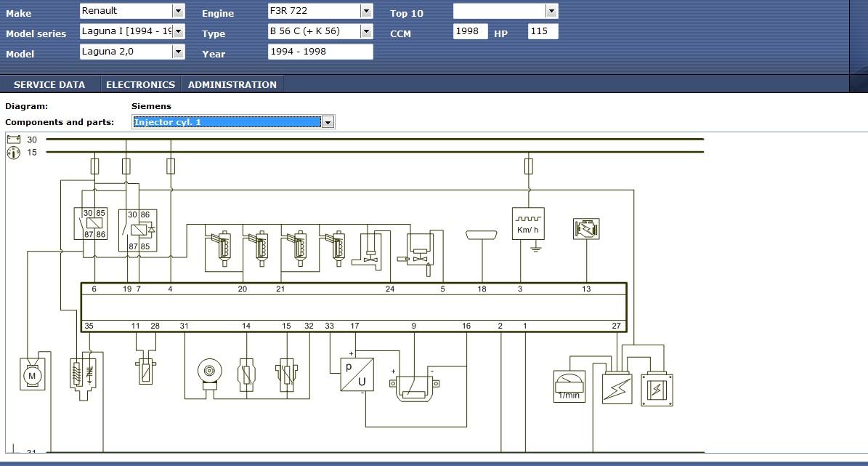Switch to the SERVICE DATA tab
The height and width of the screenshot is (466, 868).
[x=49, y=84]
